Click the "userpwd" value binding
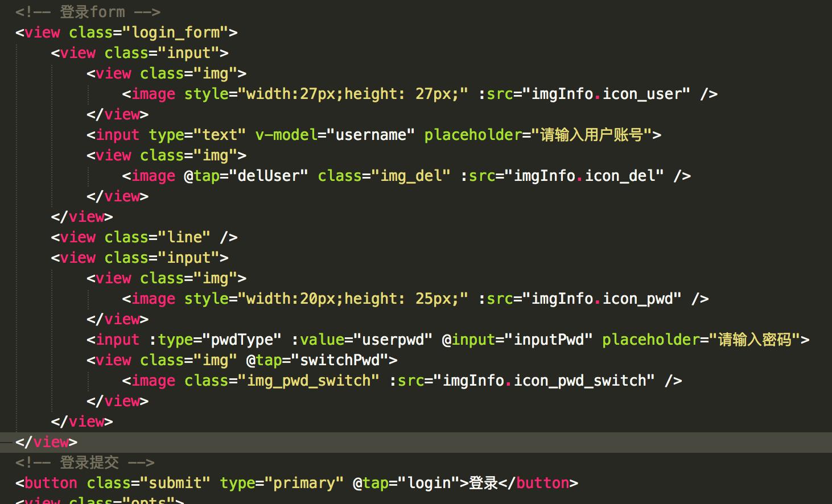Viewport: 832px width, 504px height. (x=393, y=340)
